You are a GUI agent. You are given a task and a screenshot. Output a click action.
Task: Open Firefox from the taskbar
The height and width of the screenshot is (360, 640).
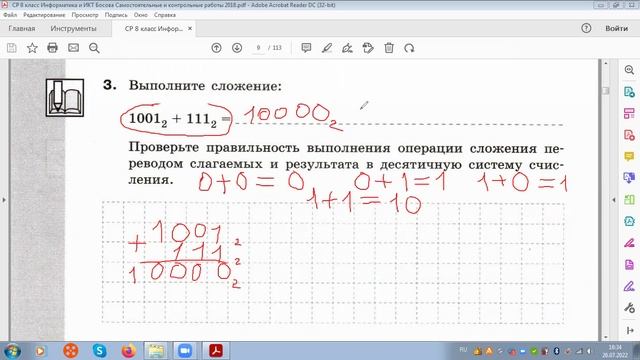[128, 351]
